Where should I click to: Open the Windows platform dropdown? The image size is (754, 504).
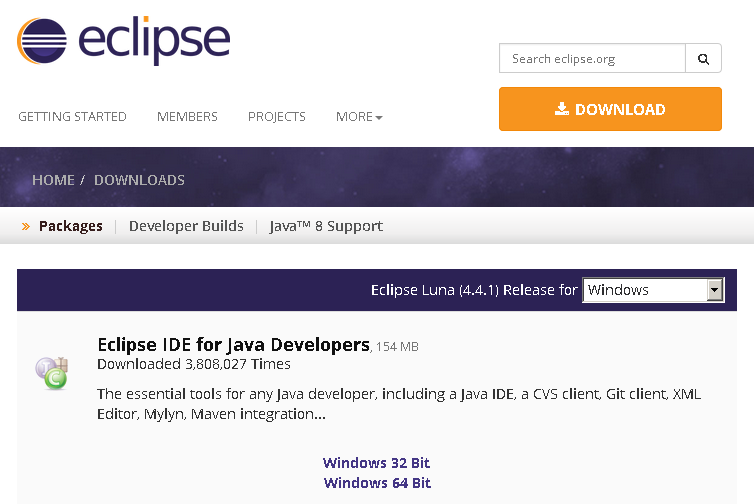(653, 290)
